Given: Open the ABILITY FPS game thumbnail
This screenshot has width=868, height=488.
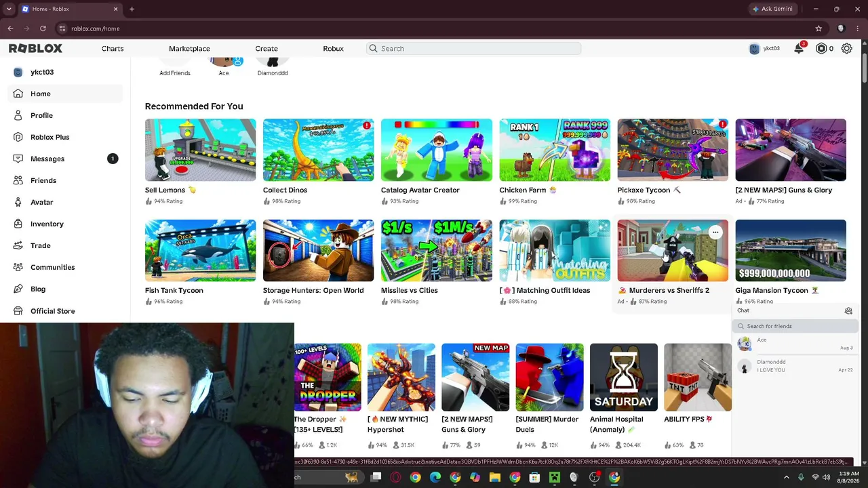Looking at the screenshot, I should [698, 377].
